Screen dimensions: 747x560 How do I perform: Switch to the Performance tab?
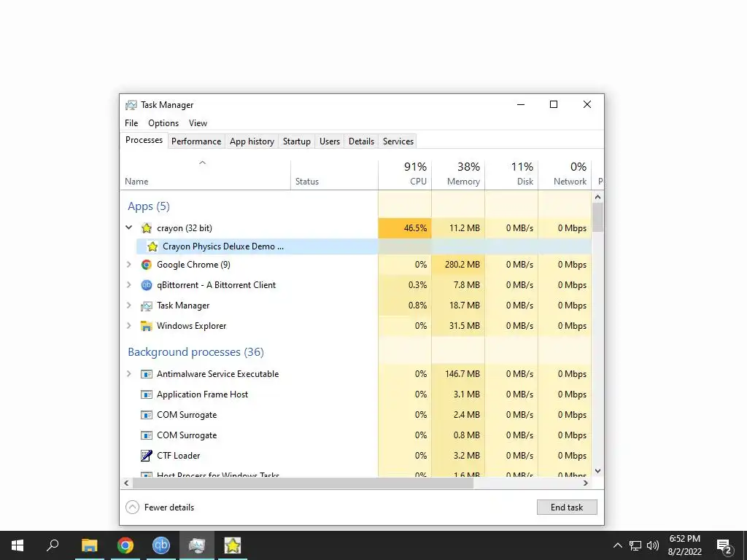coord(196,141)
